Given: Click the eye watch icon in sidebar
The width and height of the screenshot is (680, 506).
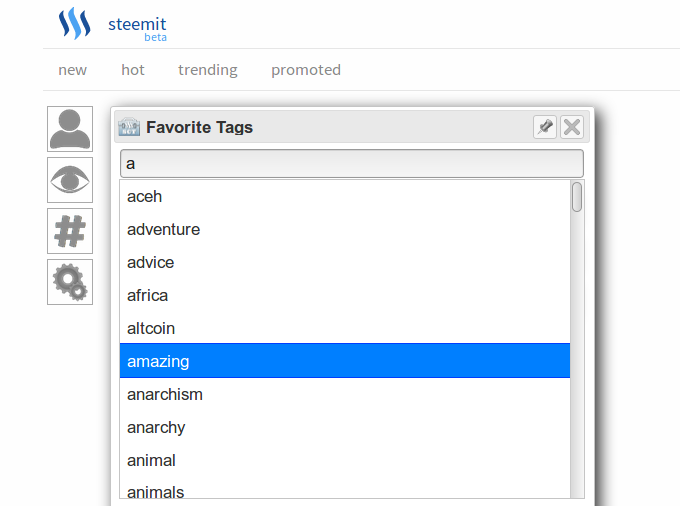Looking at the screenshot, I should (70, 180).
